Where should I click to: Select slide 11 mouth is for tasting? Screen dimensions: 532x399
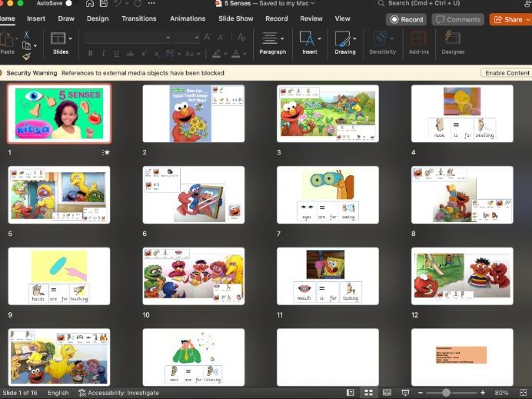[x=328, y=276]
